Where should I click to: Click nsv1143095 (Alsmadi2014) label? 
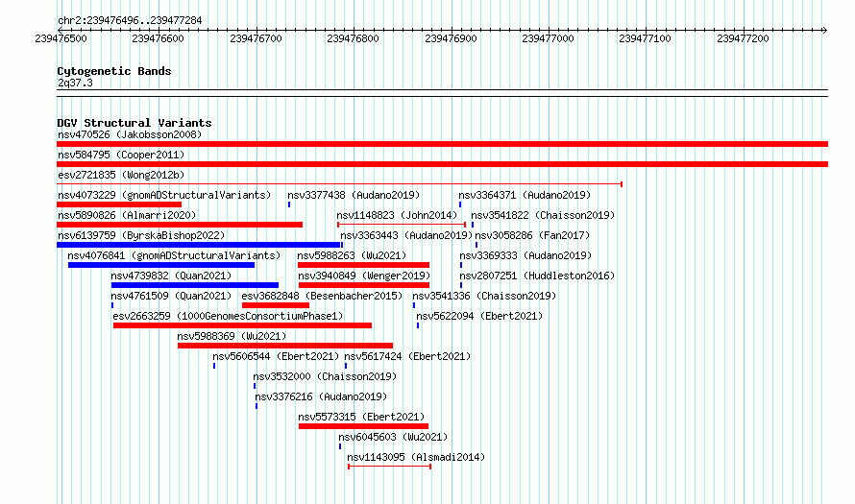416,457
